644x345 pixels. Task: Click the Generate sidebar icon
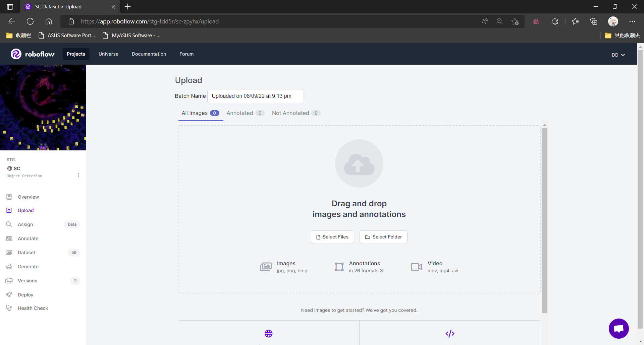point(9,266)
